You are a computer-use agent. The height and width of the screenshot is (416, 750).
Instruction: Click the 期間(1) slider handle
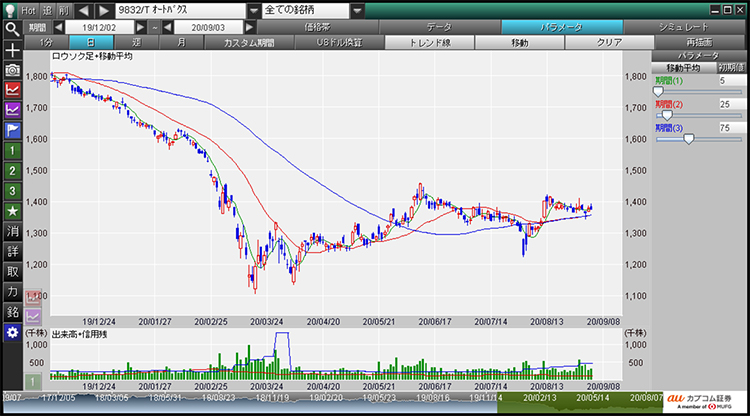(x=659, y=92)
